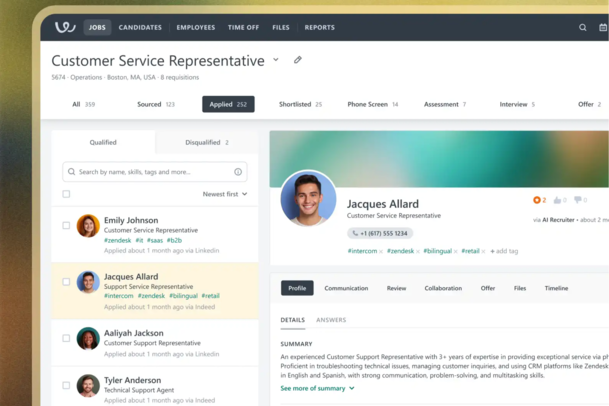Click the thumbs up icon
The image size is (609, 406).
coord(557,200)
